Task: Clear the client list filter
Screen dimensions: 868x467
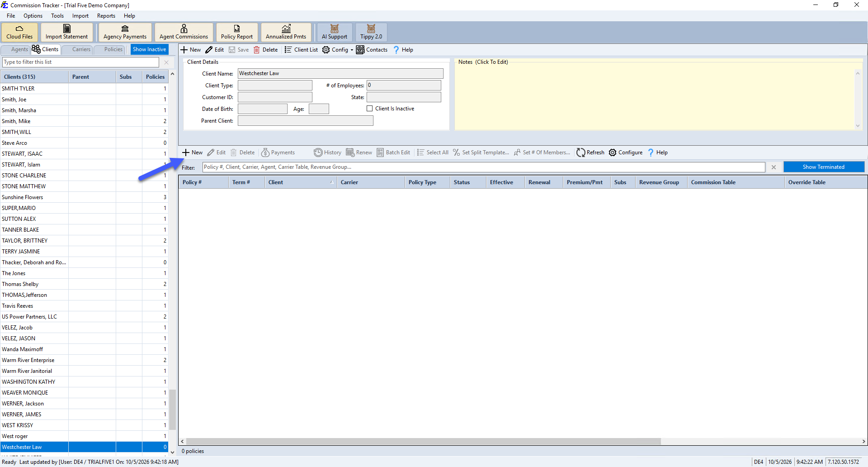Action: click(166, 62)
